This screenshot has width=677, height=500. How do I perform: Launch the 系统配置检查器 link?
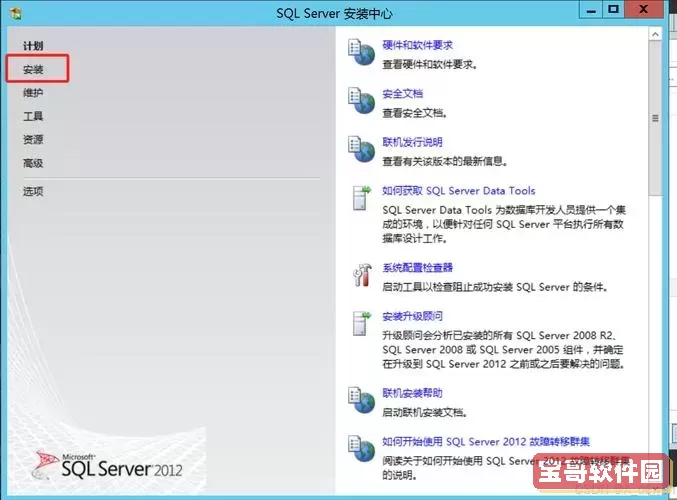(417, 268)
